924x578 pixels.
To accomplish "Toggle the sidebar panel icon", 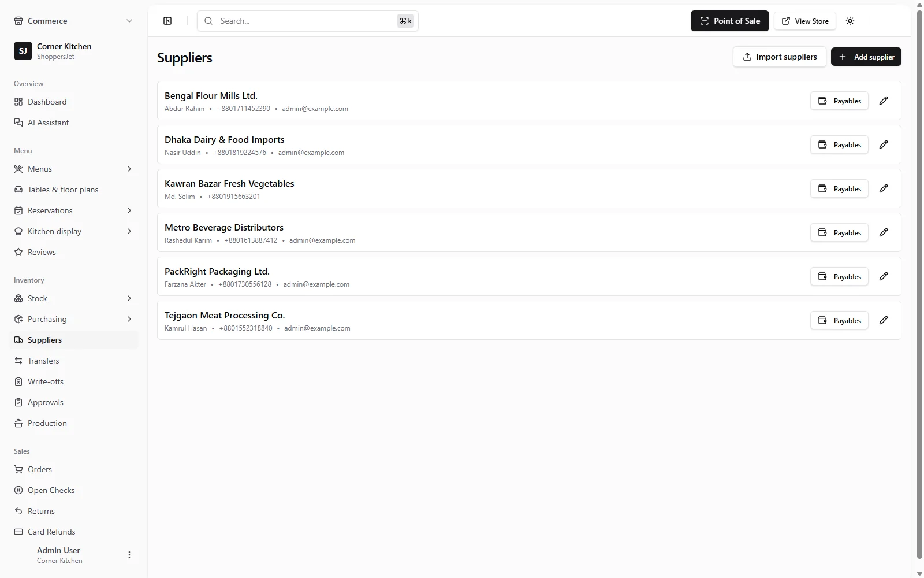I will pos(167,21).
